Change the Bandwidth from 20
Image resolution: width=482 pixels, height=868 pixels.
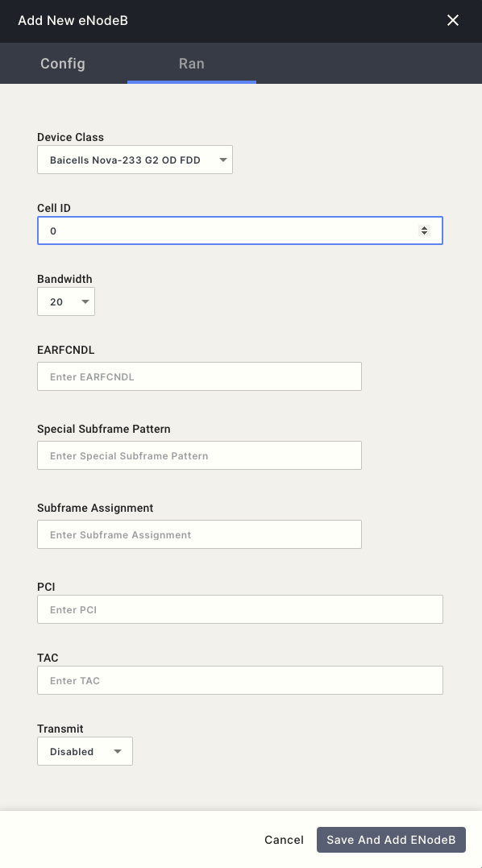pyautogui.click(x=66, y=301)
